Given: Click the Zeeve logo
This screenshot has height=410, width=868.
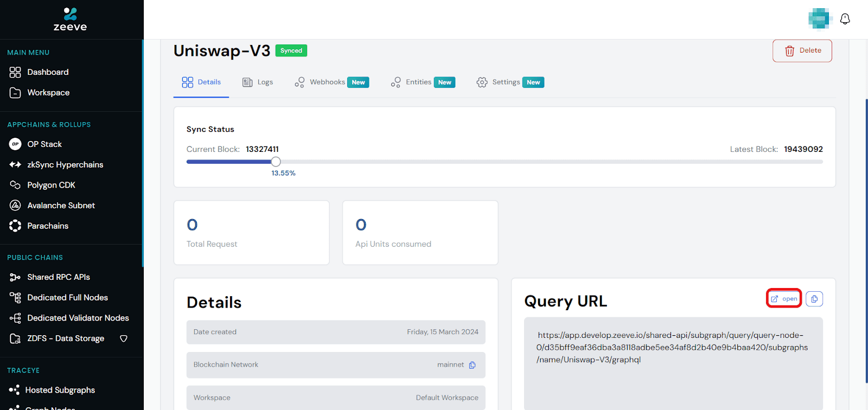Looking at the screenshot, I should point(70,20).
